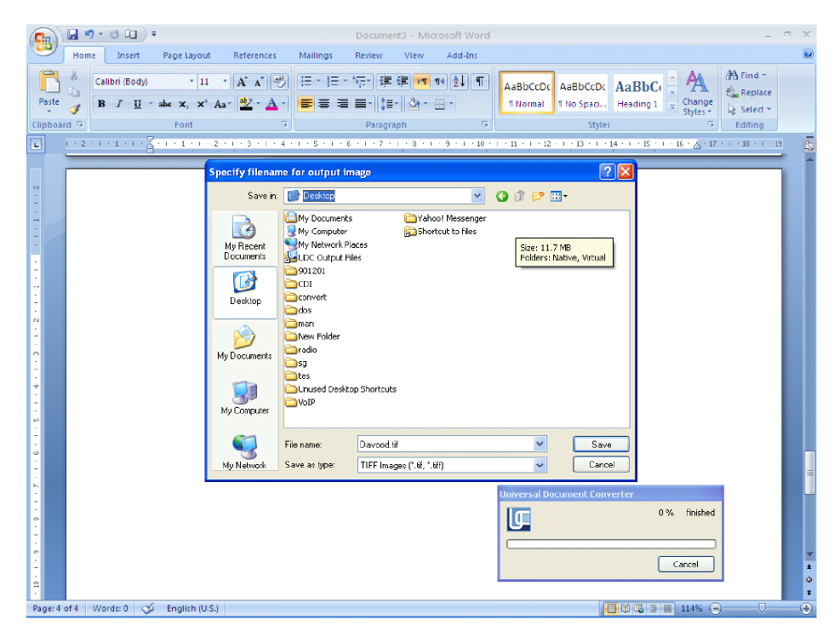Screen dimensions: 840x643
Task: Toggle Align Text Left
Action: click(x=306, y=104)
